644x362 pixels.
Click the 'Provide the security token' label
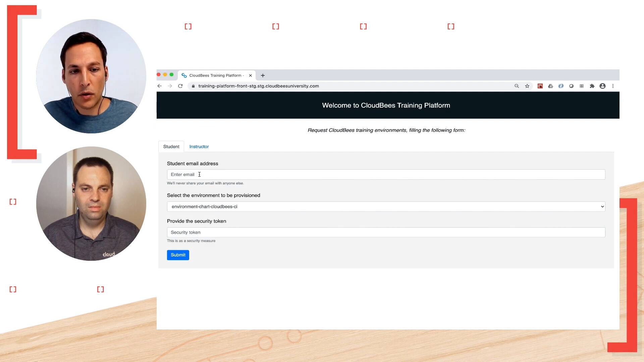click(197, 221)
